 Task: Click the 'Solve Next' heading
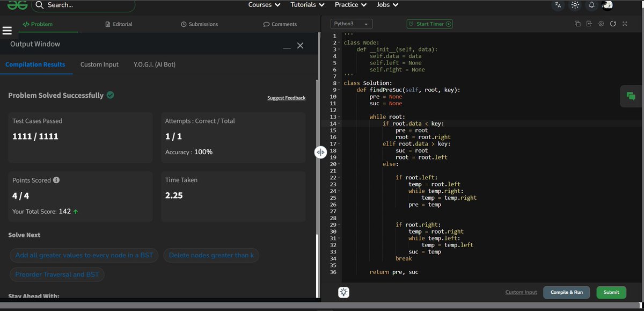pos(24,235)
